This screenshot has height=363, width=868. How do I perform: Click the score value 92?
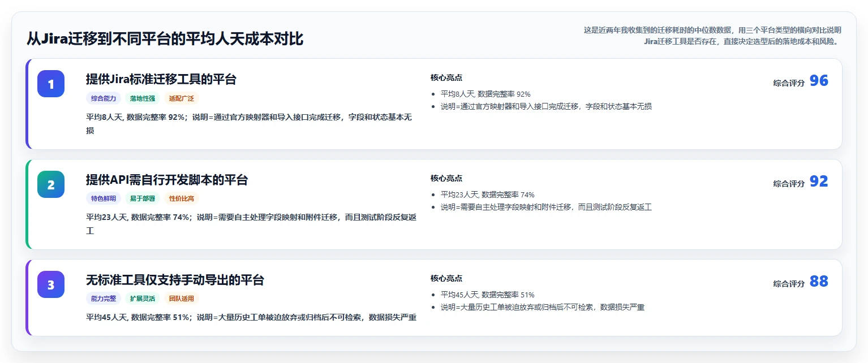pos(819,181)
